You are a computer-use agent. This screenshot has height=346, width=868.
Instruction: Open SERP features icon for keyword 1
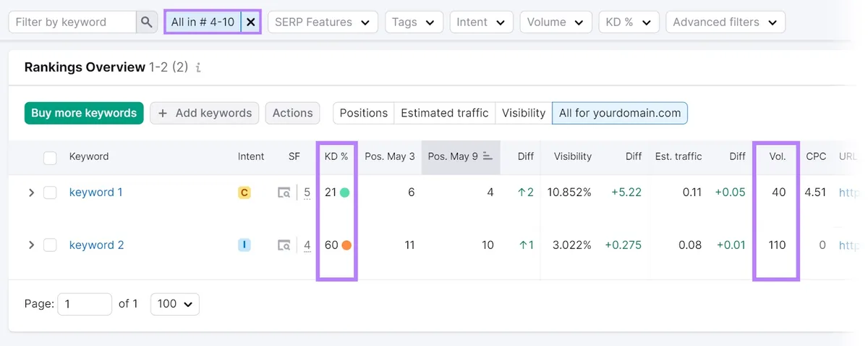coord(285,193)
